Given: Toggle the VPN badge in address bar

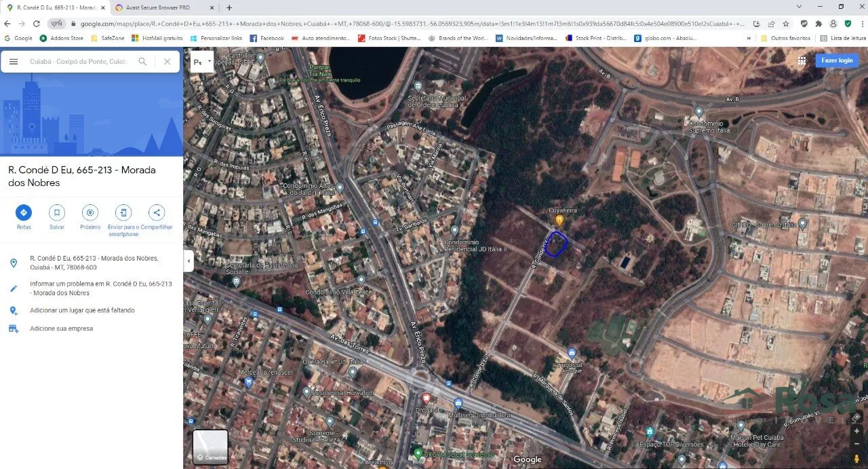Looking at the screenshot, I should point(56,23).
